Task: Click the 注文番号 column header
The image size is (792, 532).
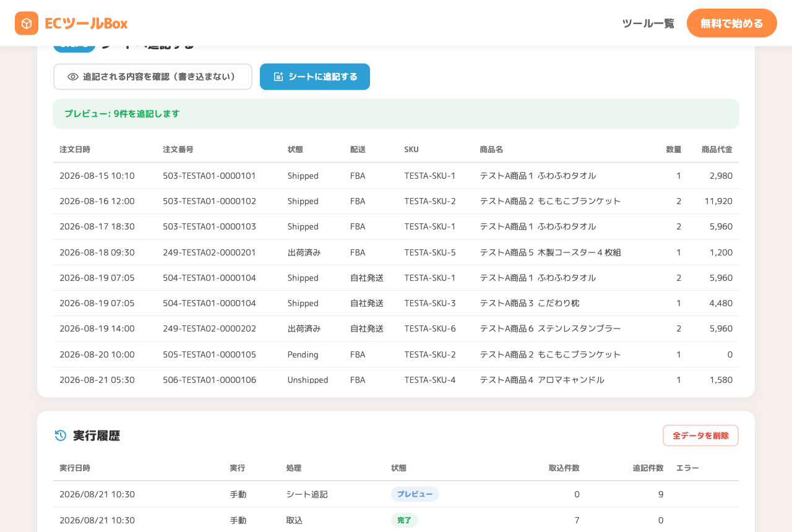Action: pos(178,150)
